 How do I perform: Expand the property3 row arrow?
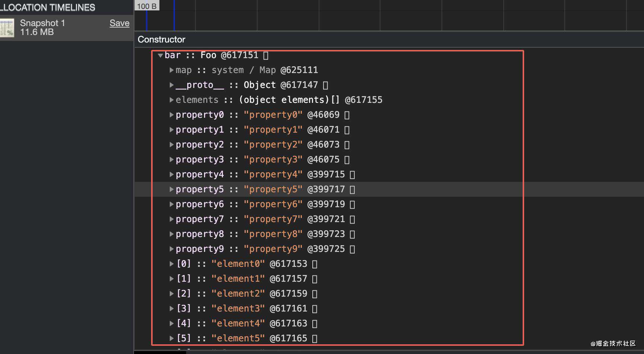pyautogui.click(x=172, y=159)
